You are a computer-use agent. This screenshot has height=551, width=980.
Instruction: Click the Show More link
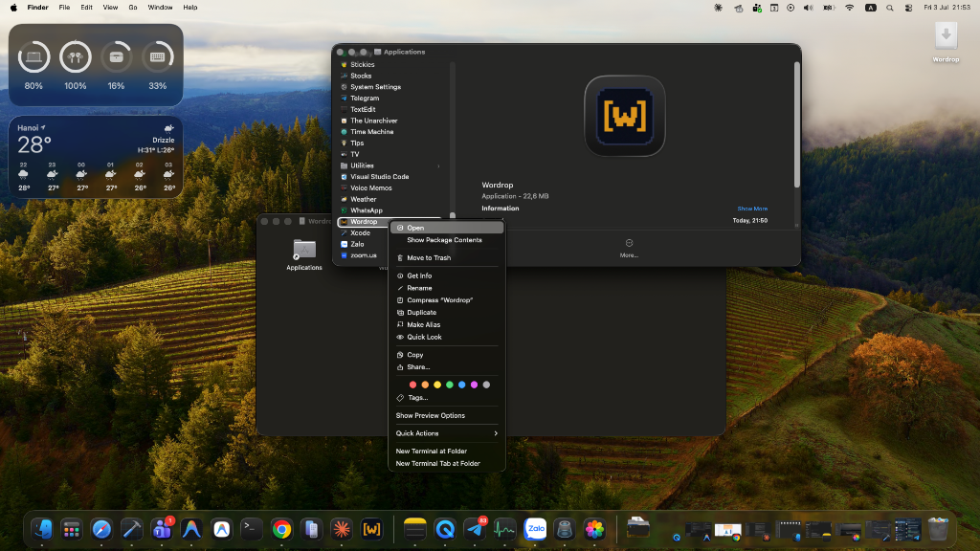point(752,209)
